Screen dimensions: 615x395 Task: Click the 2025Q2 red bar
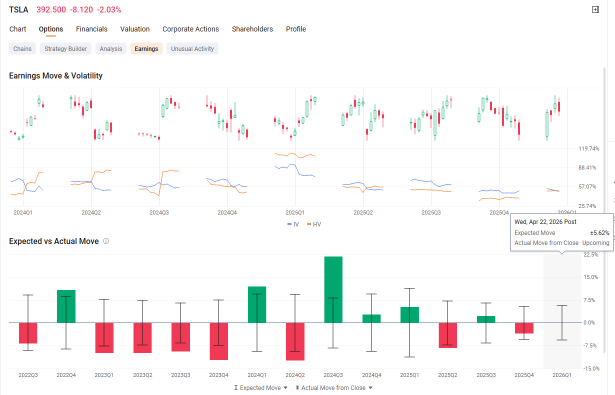pyautogui.click(x=448, y=335)
